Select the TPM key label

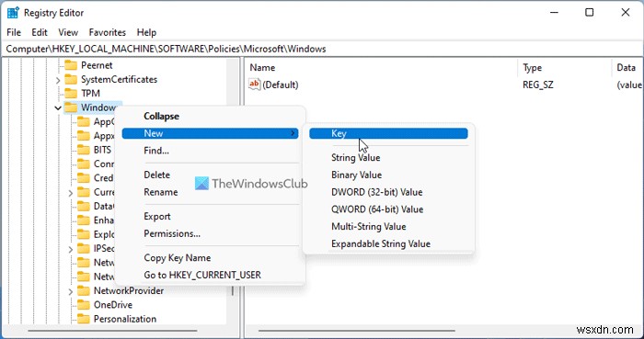(x=90, y=93)
